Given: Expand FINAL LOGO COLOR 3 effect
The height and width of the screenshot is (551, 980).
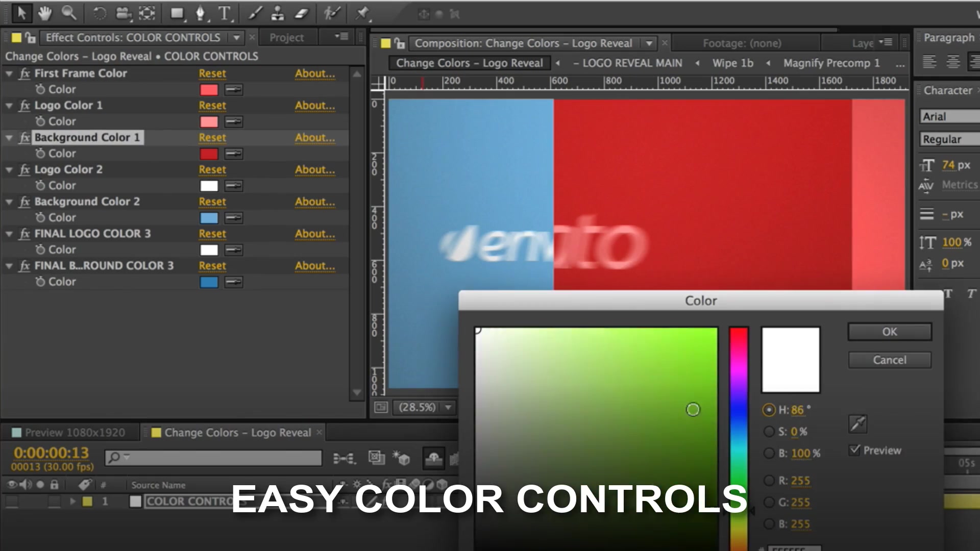Looking at the screenshot, I should [9, 234].
